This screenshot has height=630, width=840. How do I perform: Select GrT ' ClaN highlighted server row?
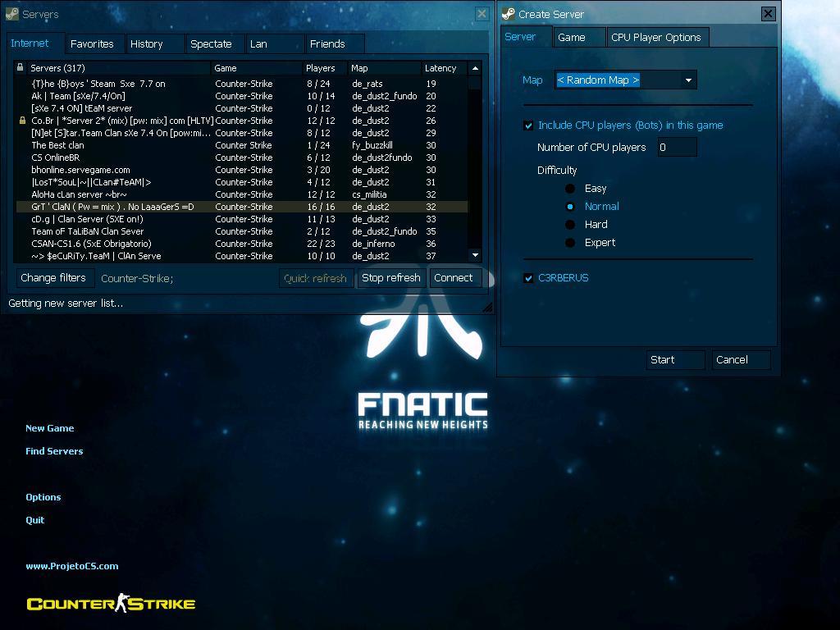tap(242, 207)
